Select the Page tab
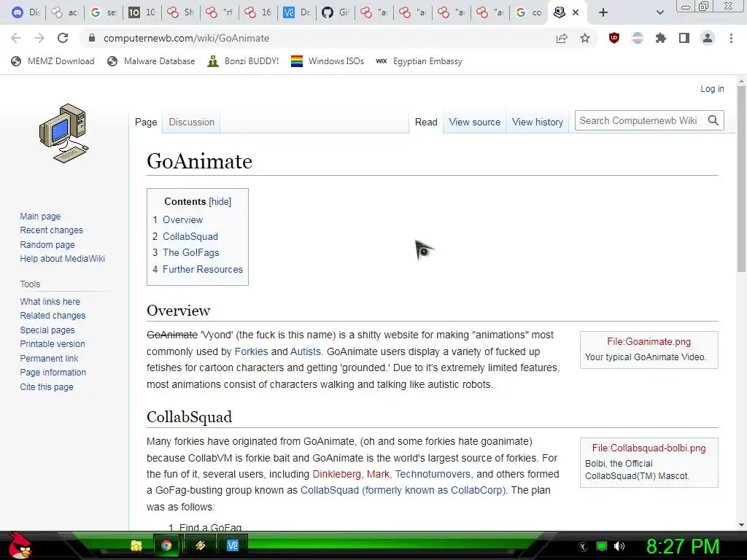The width and height of the screenshot is (747, 560). [x=146, y=122]
